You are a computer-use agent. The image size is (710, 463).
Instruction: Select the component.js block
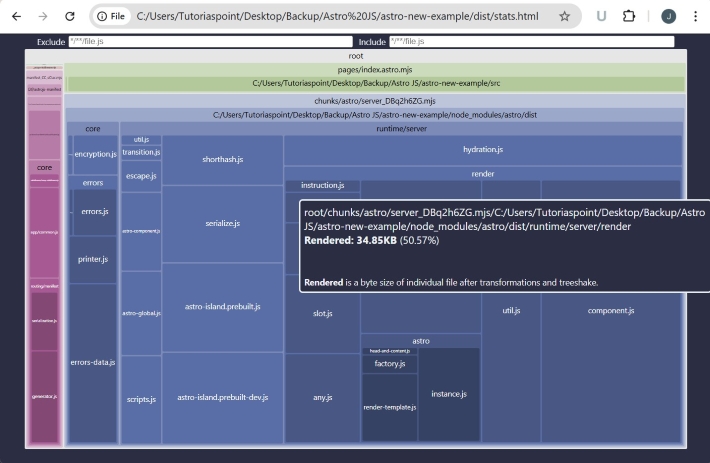click(611, 310)
